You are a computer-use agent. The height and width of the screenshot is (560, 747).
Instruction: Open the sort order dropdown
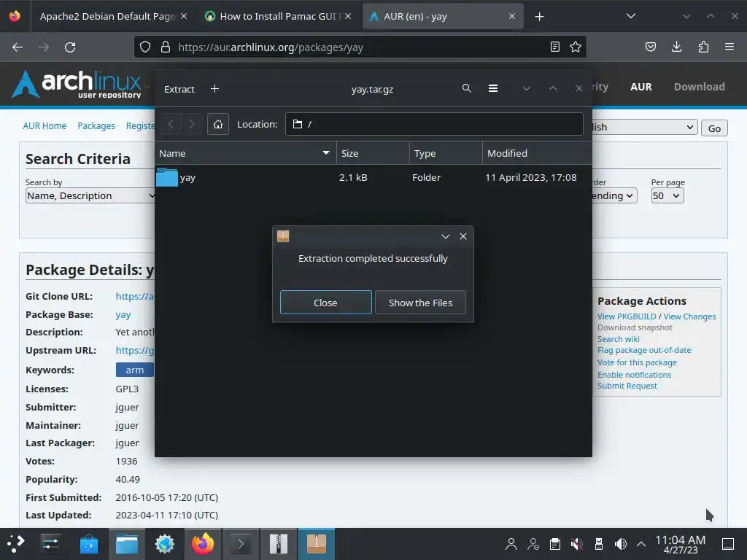pos(614,195)
